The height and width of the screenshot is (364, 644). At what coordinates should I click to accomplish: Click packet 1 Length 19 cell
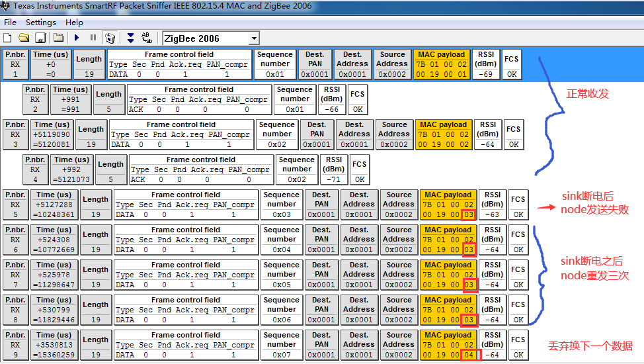pos(89,64)
